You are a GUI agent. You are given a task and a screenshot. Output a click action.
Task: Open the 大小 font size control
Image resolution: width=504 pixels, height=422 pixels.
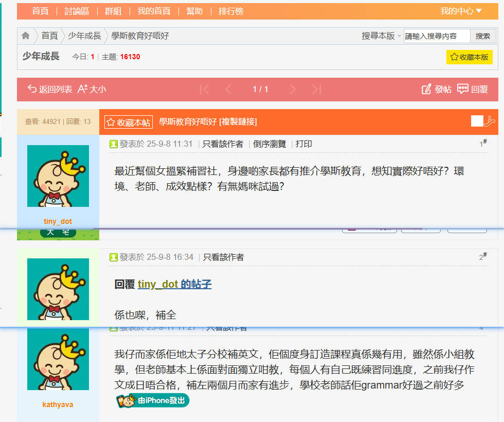click(x=92, y=89)
